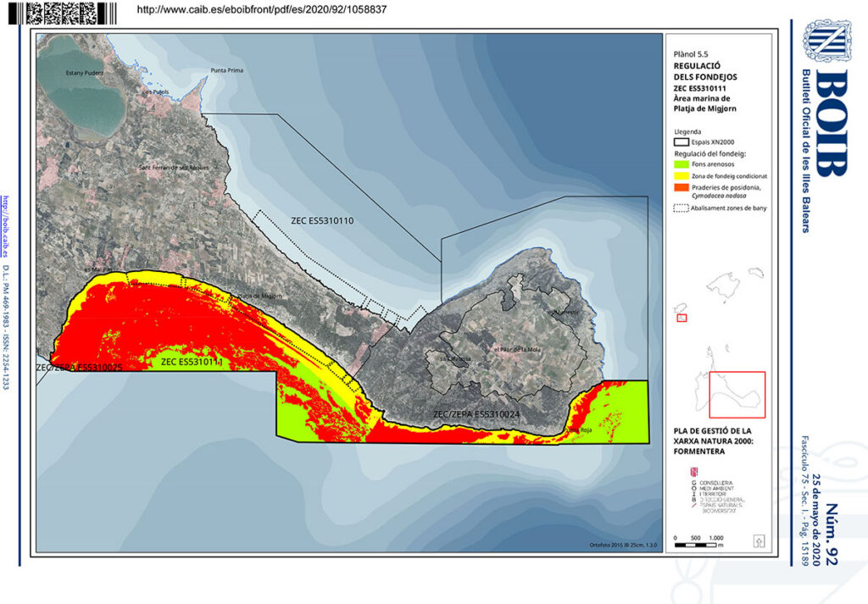Toggle the Abalisament zones de bany legend entry
This screenshot has width=868, height=604.
(x=681, y=208)
